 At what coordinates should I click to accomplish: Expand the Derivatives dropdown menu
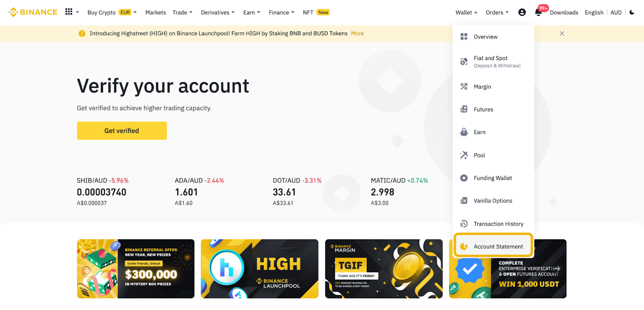coord(218,12)
